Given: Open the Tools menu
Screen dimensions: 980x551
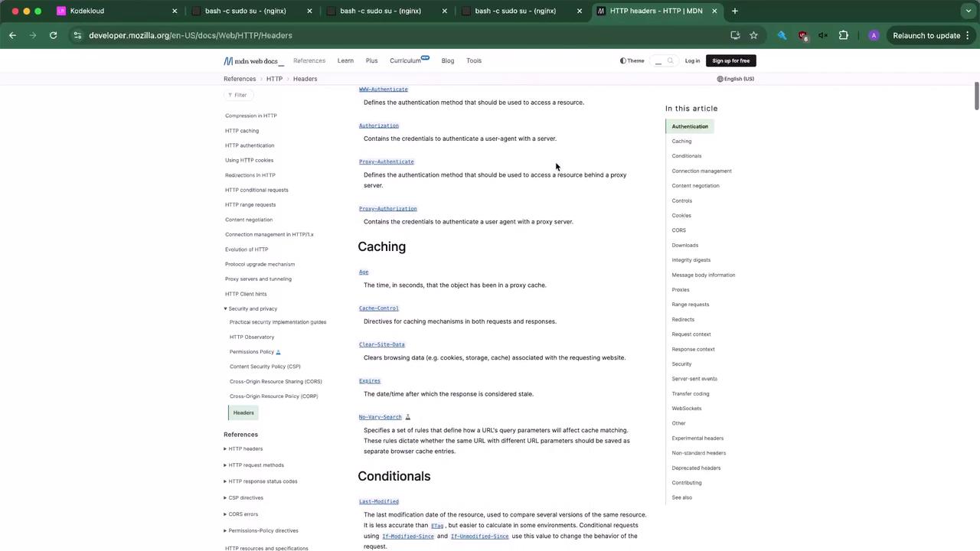Looking at the screenshot, I should point(474,61).
